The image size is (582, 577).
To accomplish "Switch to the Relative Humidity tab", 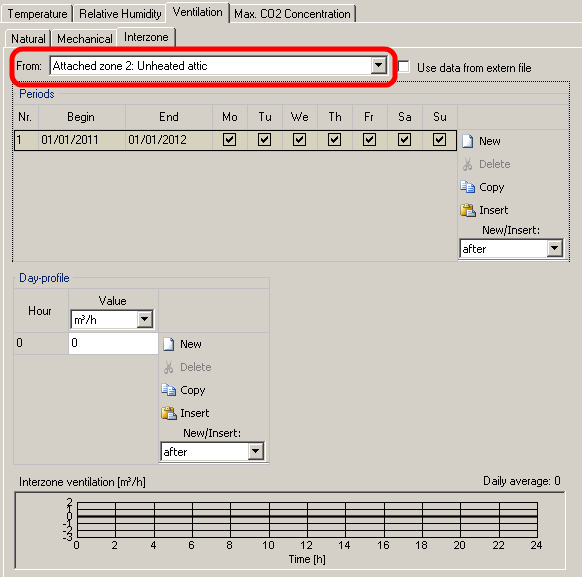I will tap(120, 14).
